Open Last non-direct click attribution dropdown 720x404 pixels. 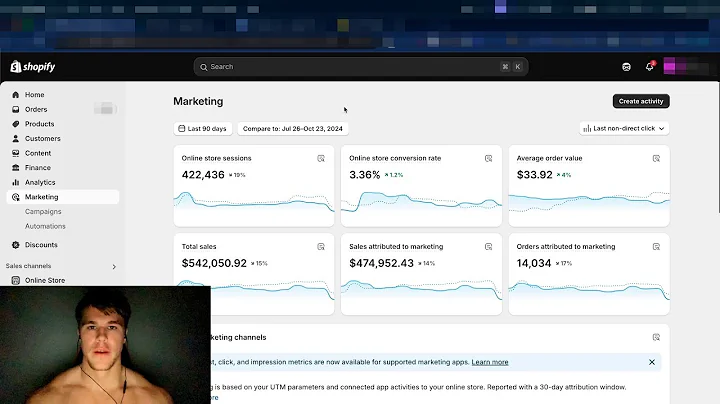coord(624,129)
